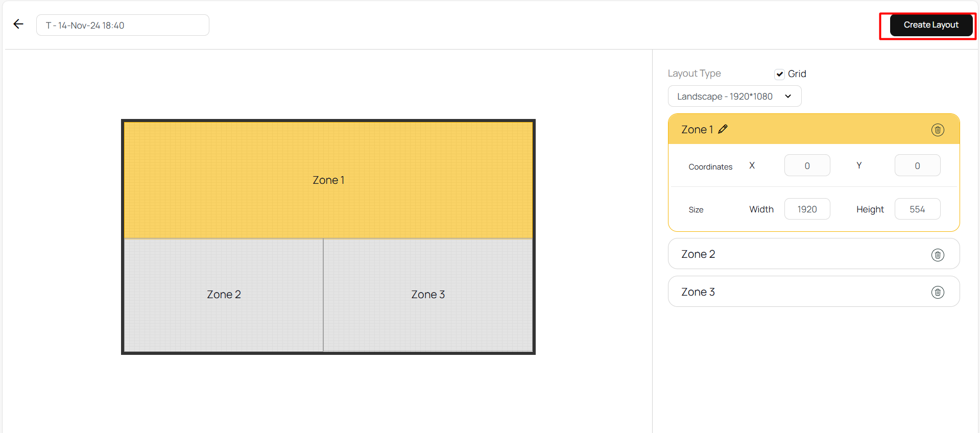Collapse the Zone 1 panel header
The image size is (980, 433).
point(817,129)
